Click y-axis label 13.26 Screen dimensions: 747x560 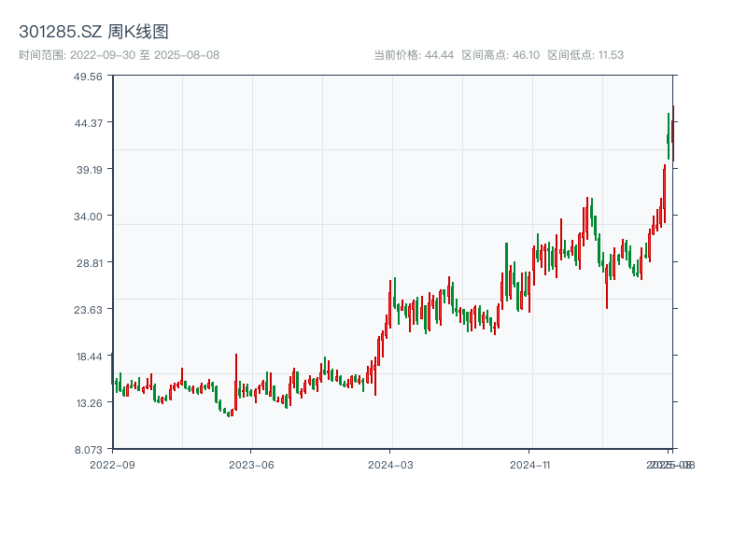coord(89,403)
